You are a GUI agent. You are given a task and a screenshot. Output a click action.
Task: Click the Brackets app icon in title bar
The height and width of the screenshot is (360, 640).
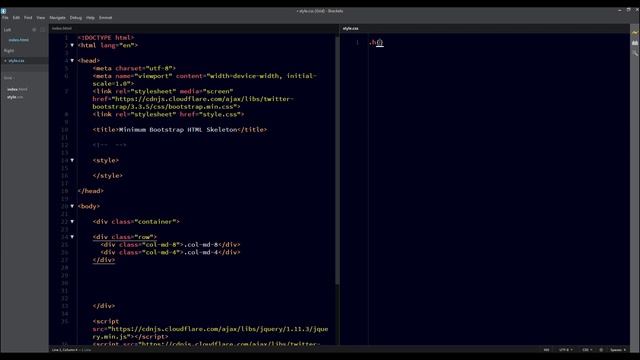[3, 11]
